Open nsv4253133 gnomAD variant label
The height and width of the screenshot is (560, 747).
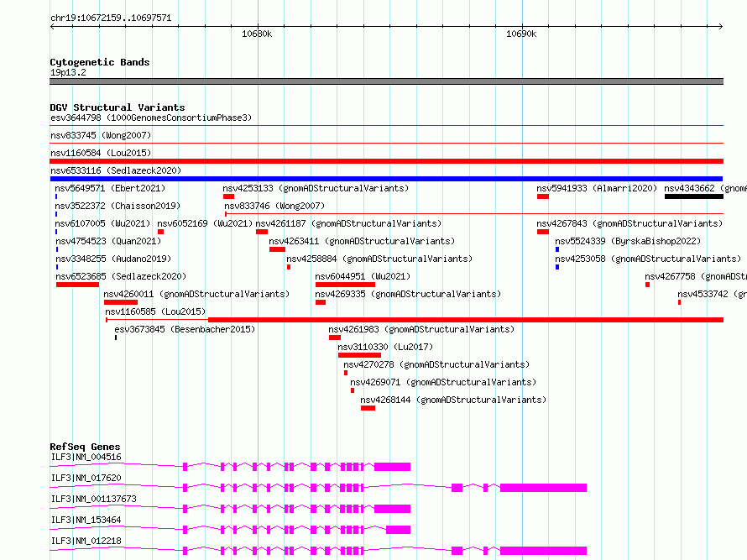click(316, 188)
